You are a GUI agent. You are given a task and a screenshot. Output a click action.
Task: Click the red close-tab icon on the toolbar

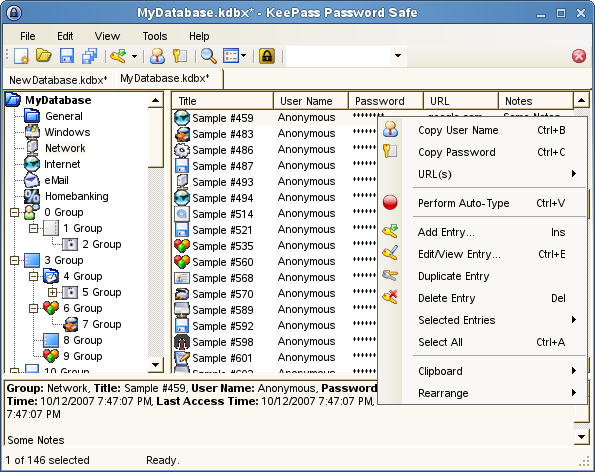pos(579,56)
